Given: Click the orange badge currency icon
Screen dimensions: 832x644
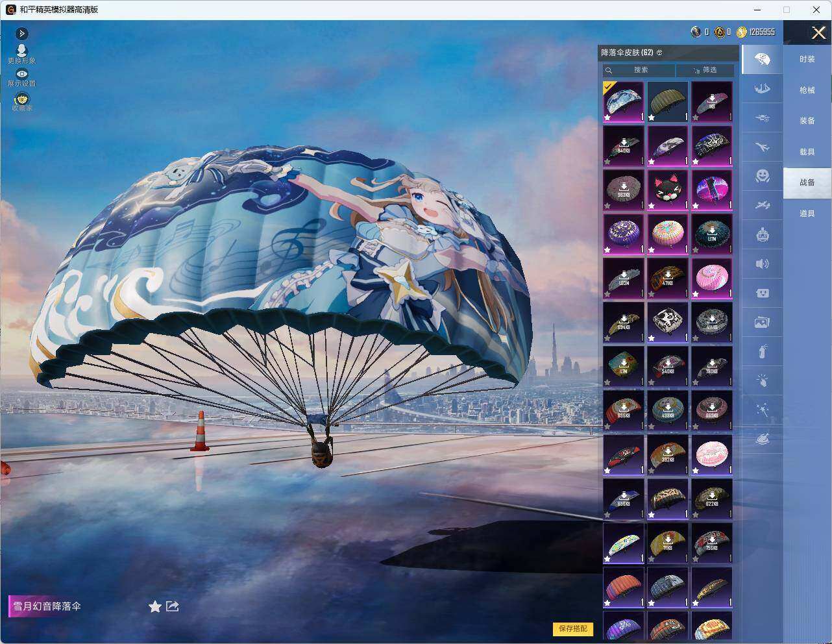Looking at the screenshot, I should tap(719, 32).
